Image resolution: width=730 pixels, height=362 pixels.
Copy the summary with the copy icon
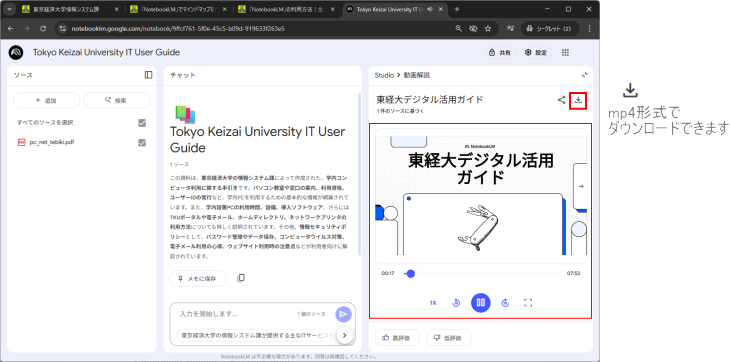[241, 278]
